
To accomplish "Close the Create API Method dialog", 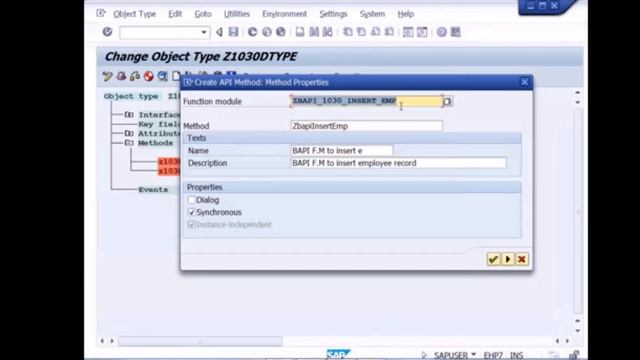I will coord(524,82).
